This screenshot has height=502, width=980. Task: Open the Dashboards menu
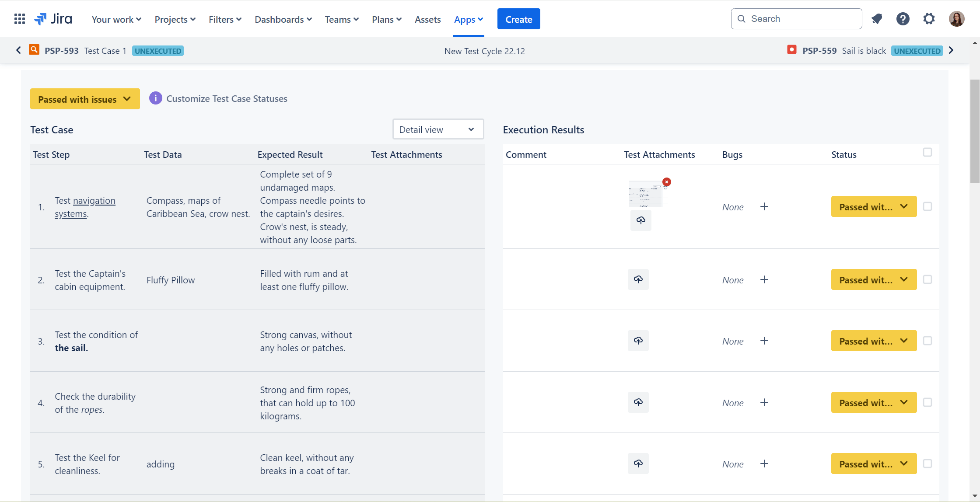pyautogui.click(x=283, y=19)
